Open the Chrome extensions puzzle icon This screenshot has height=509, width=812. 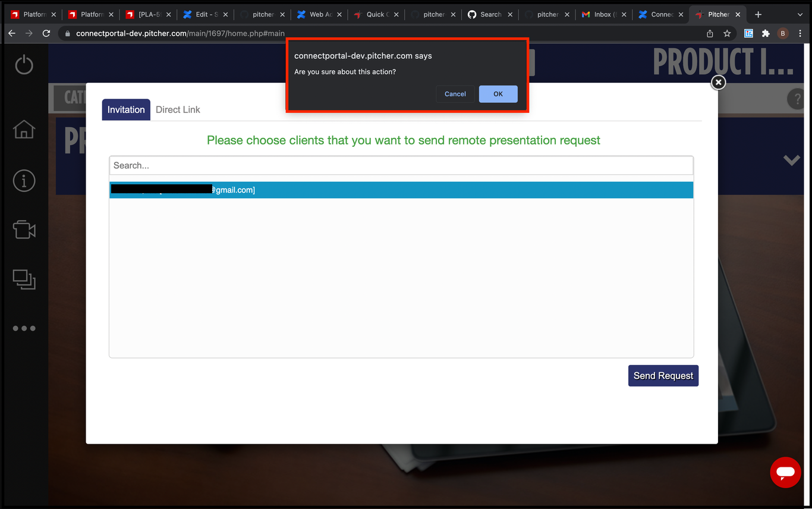766,34
